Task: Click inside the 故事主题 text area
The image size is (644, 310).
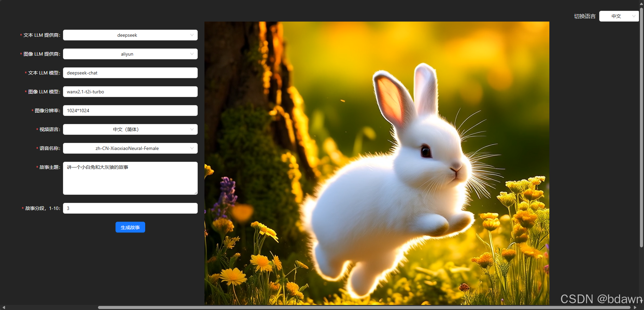Action: pos(130,178)
